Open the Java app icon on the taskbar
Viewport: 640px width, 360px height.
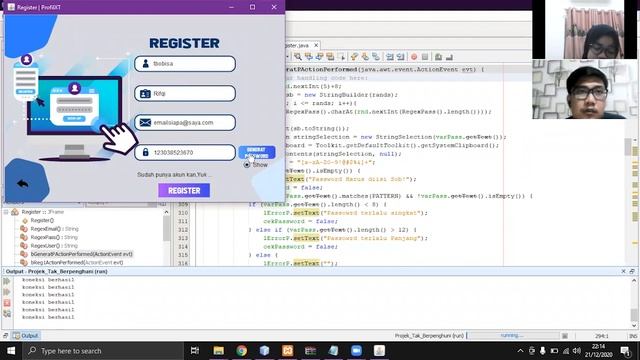379,351
